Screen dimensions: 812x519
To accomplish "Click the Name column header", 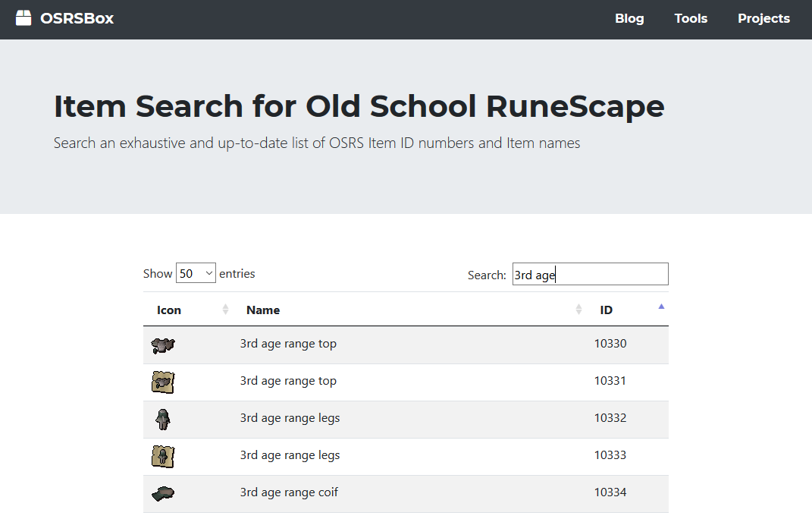I will pos(263,310).
